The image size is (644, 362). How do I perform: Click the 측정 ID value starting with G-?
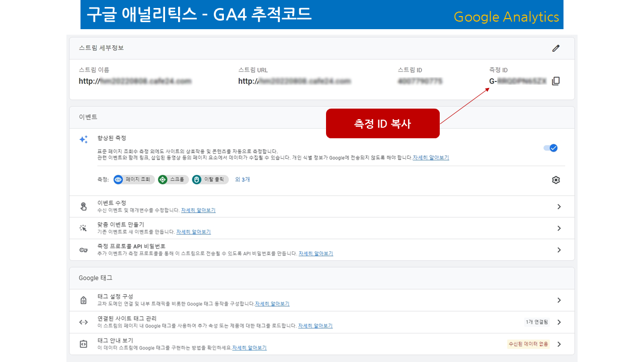518,81
